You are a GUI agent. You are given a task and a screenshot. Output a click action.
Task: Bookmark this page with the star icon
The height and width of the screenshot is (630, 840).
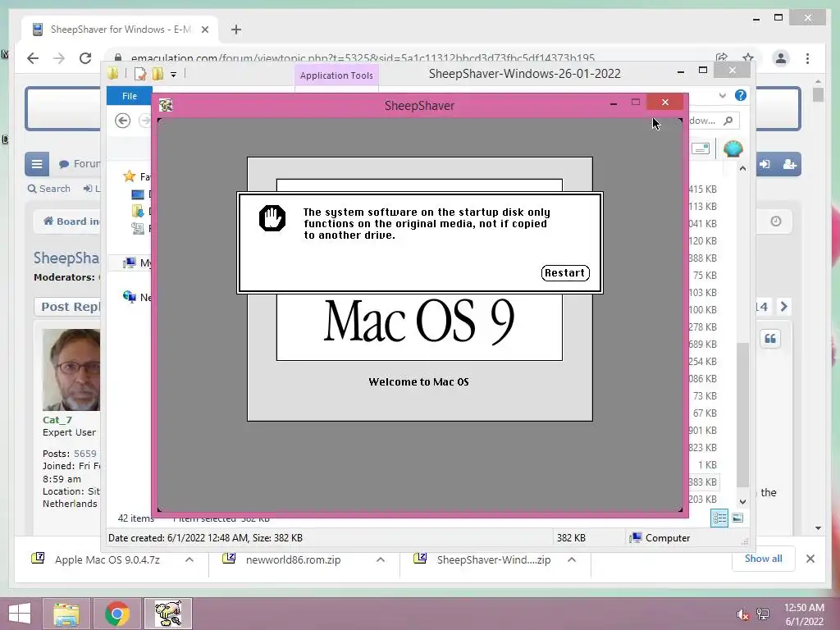(x=748, y=58)
